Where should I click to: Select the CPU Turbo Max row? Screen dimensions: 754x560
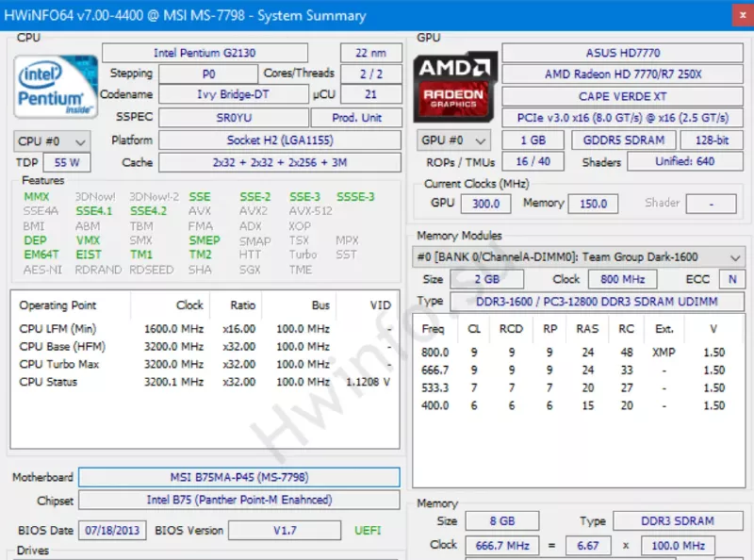pyautogui.click(x=205, y=364)
